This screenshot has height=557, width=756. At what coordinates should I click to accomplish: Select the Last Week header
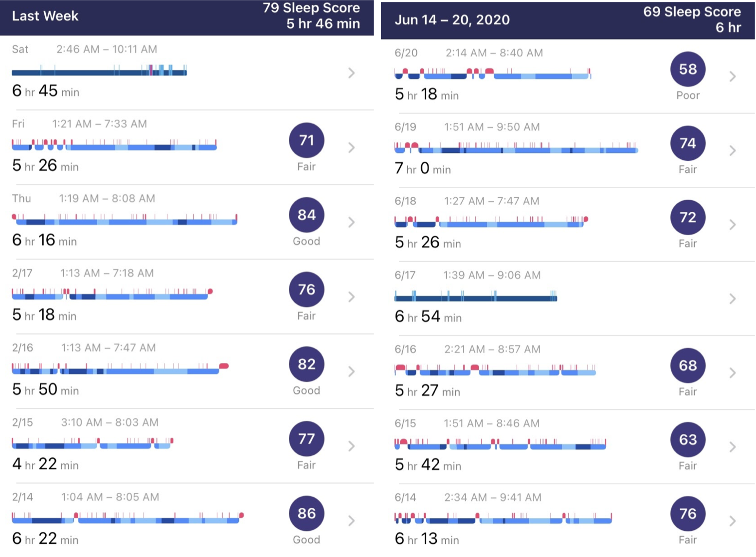click(x=45, y=16)
